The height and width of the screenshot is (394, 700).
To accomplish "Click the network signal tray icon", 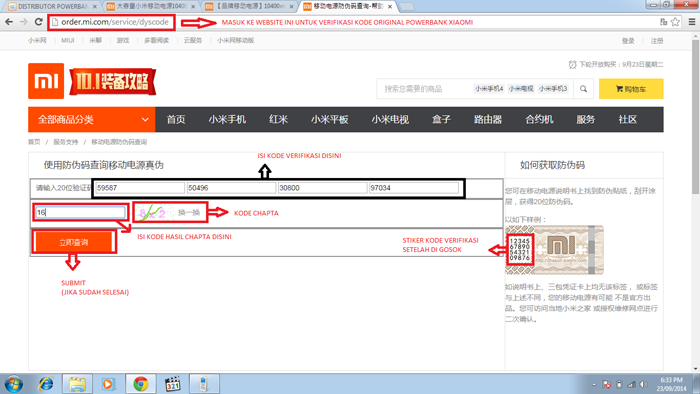I will point(631,384).
